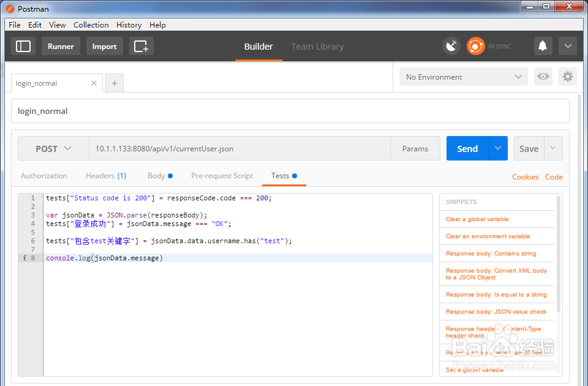The image size is (588, 386).
Task: Select the Tests tab
Action: [x=284, y=176]
